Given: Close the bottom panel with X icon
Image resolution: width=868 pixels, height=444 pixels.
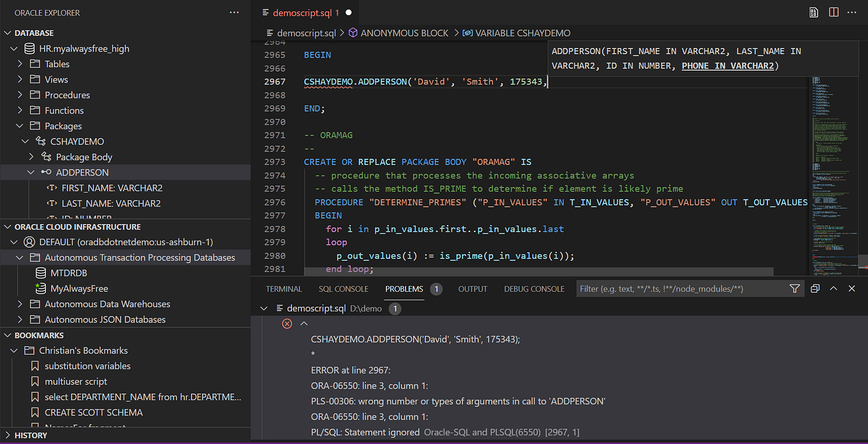Looking at the screenshot, I should pos(852,289).
